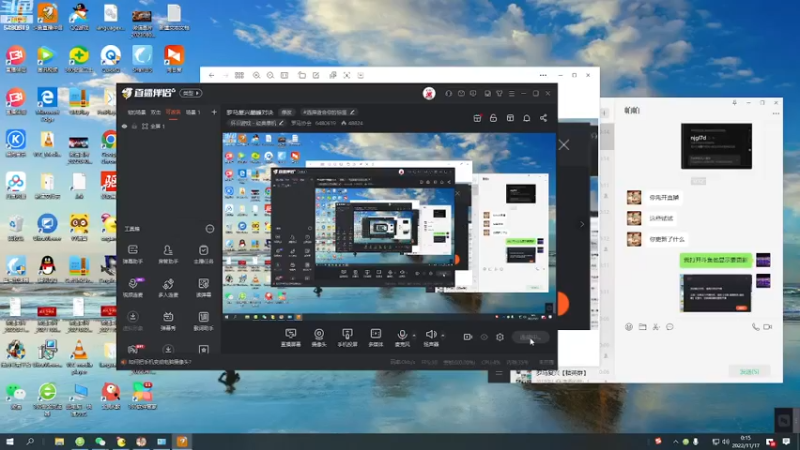Screen dimensions: 800x450
Task: Open stream settings gear
Action: [x=500, y=337]
